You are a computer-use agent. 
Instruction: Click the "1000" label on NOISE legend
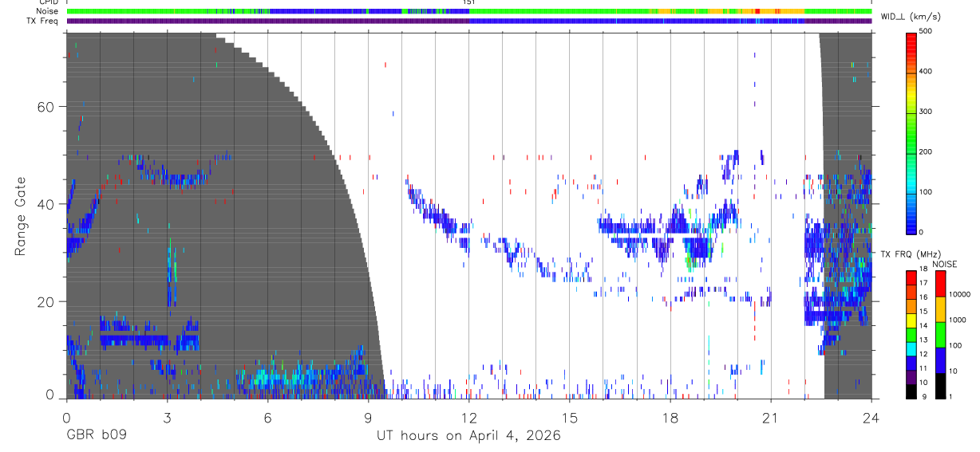coord(959,320)
